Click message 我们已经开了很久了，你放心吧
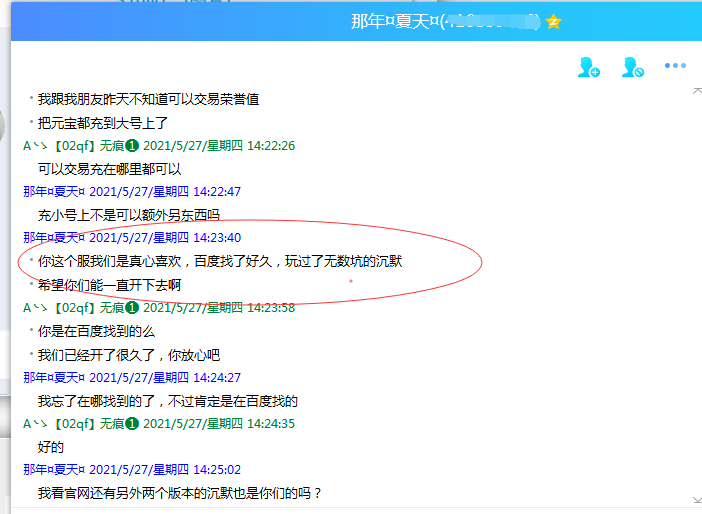702x514 pixels. coord(128,355)
